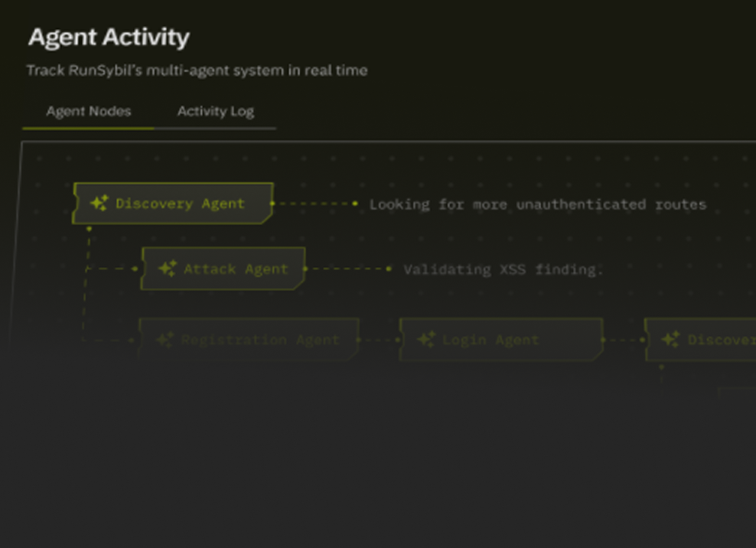Click the Agent Activity heading

pyautogui.click(x=109, y=37)
